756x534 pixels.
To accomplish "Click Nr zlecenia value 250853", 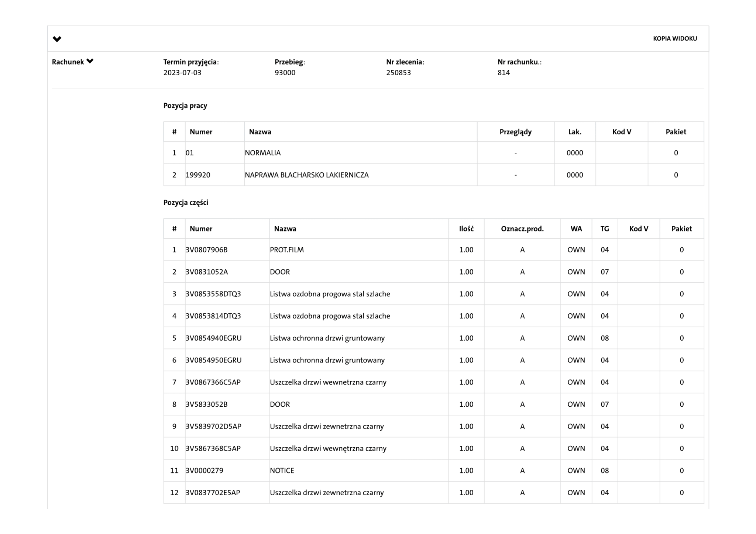I will click(x=398, y=73).
